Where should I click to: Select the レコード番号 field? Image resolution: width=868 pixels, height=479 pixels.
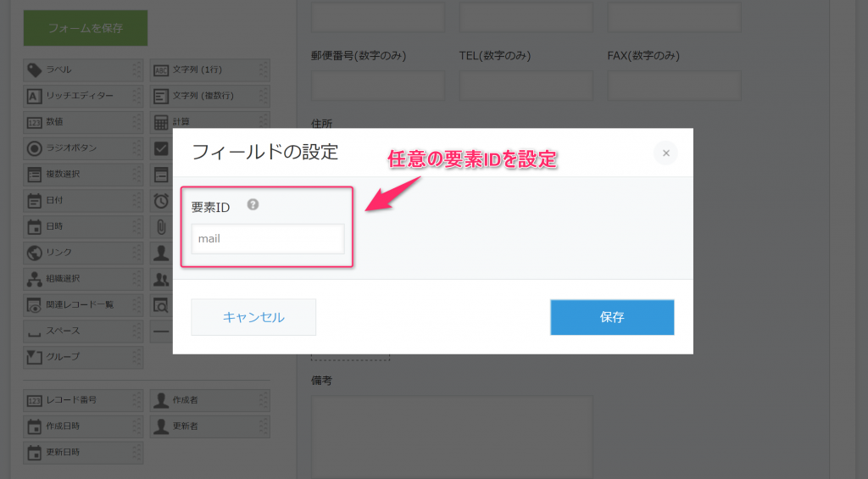click(x=83, y=400)
